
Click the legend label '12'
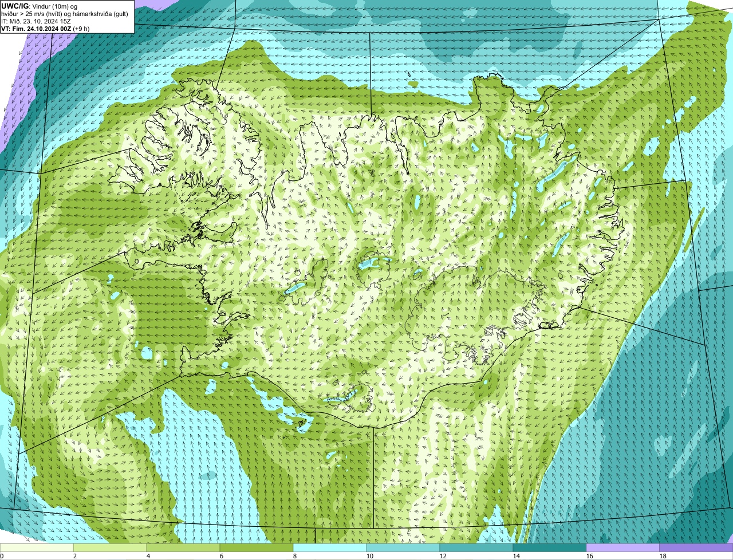[443, 556]
